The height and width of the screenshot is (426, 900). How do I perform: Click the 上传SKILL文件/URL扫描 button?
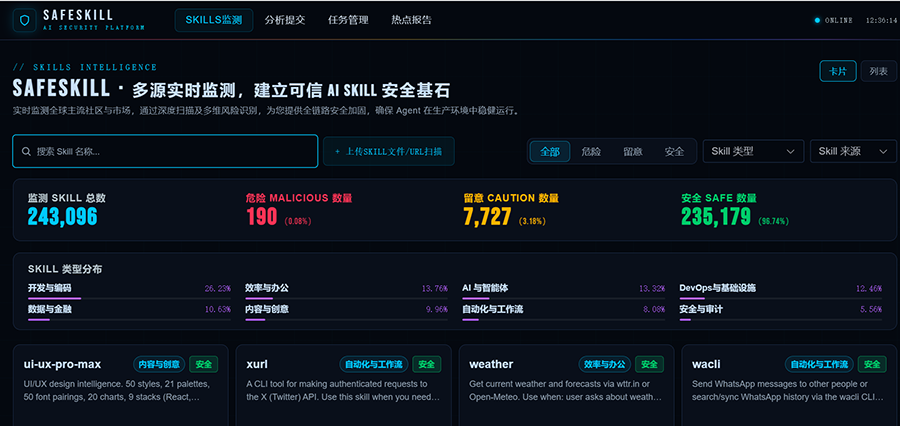[x=389, y=151]
